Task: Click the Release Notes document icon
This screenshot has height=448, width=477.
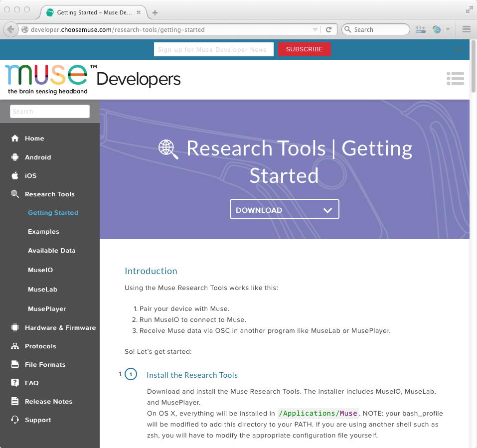Action: (15, 401)
